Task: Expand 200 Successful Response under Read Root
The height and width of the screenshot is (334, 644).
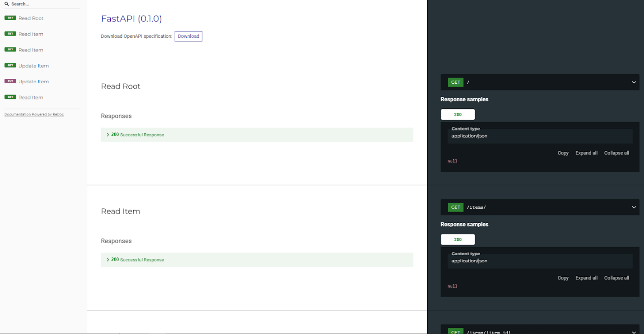Action: [257, 135]
